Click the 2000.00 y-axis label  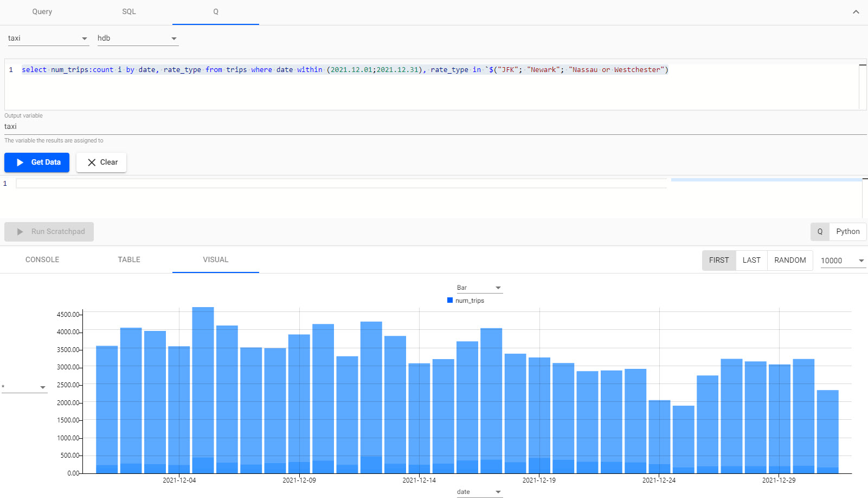tap(68, 403)
